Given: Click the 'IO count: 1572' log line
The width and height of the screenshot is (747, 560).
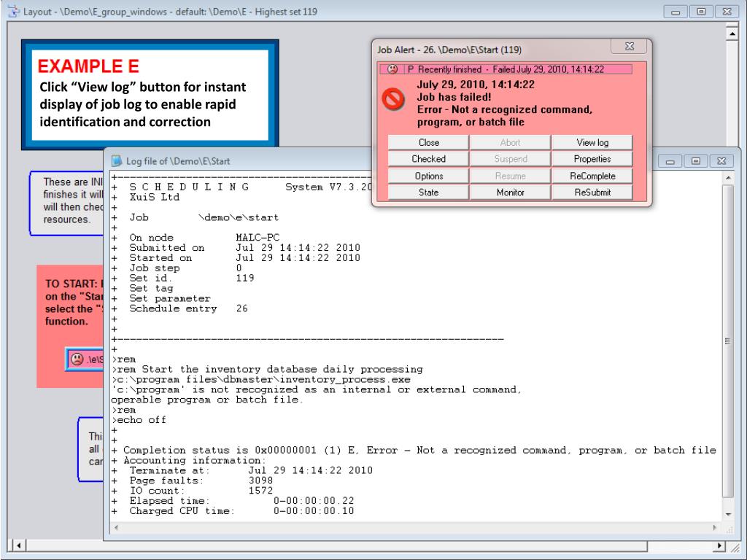Looking at the screenshot, I should coord(201,491).
